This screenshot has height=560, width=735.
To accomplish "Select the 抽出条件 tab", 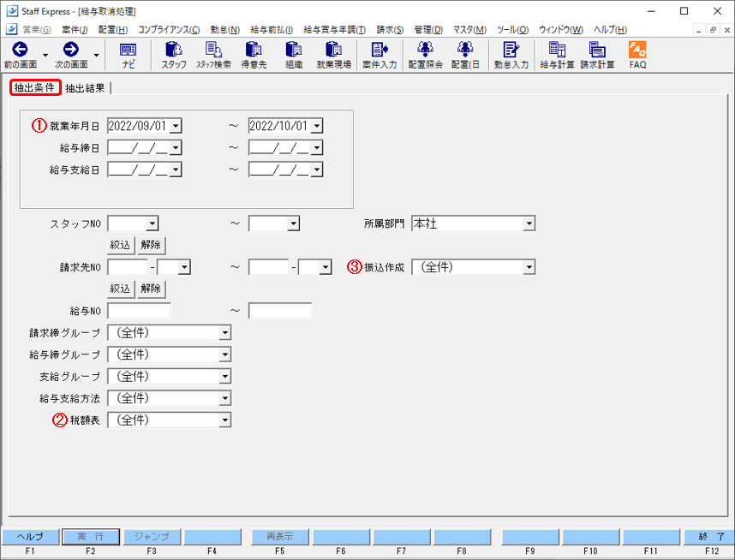I will pyautogui.click(x=35, y=87).
